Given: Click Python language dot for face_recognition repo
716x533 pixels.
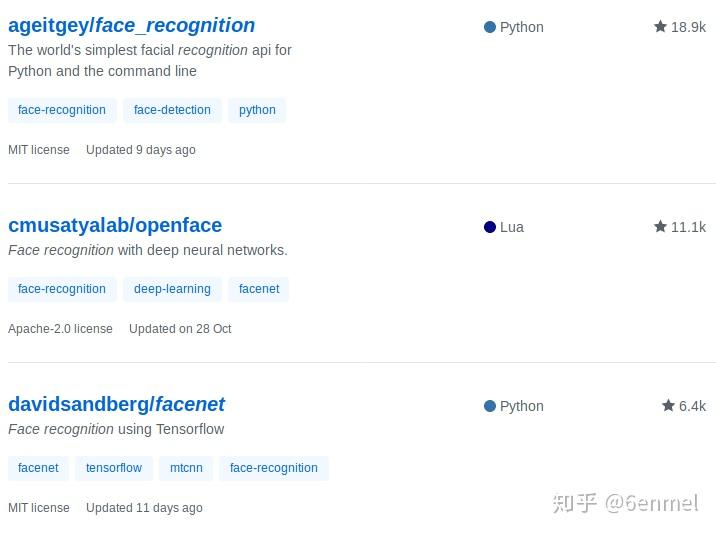Looking at the screenshot, I should [x=490, y=27].
